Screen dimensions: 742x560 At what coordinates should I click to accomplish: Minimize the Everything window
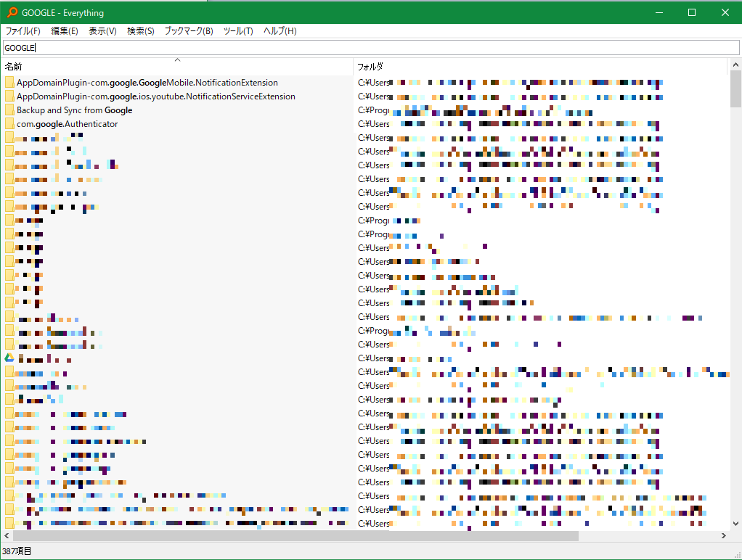659,12
